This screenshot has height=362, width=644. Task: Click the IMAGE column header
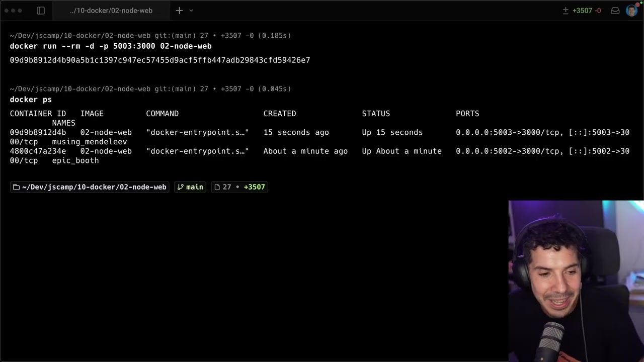pyautogui.click(x=92, y=114)
